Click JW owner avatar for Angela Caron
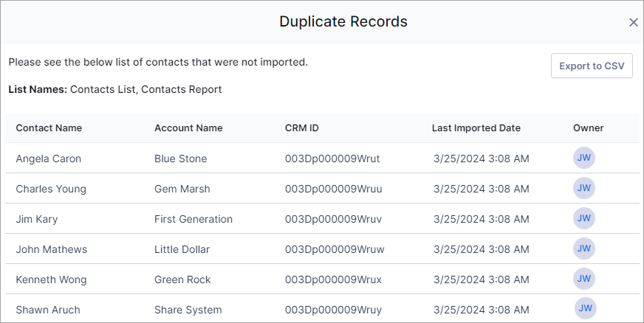The width and height of the screenshot is (644, 323). [x=584, y=158]
